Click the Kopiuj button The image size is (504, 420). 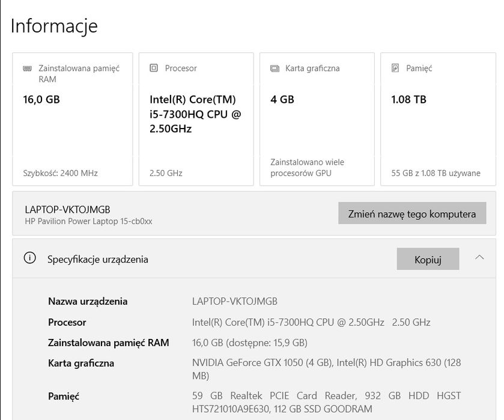[x=428, y=259]
